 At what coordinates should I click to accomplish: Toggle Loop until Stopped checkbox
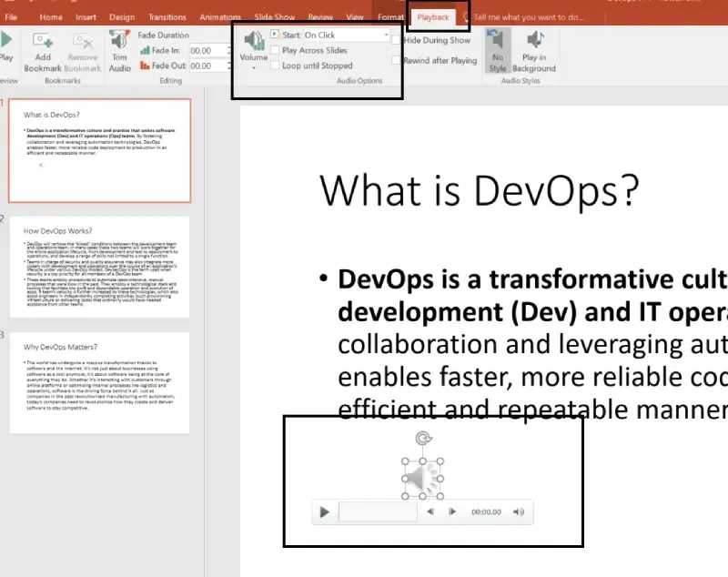(x=275, y=66)
